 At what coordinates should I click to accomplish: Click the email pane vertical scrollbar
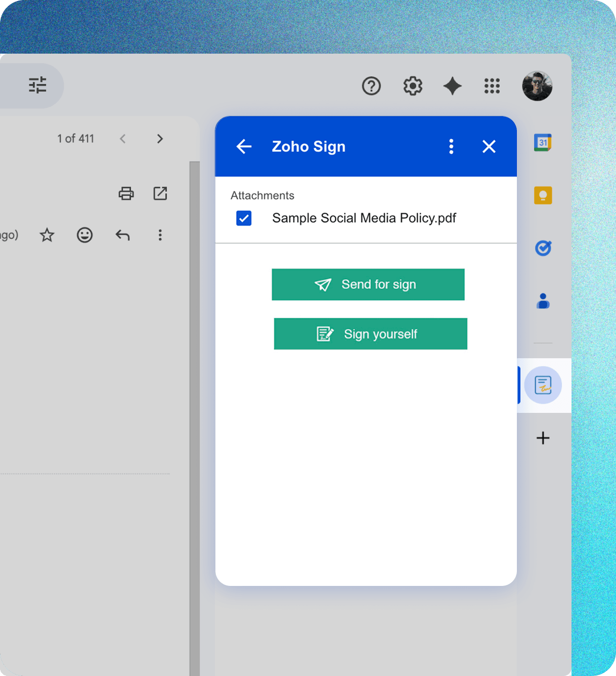(x=194, y=418)
